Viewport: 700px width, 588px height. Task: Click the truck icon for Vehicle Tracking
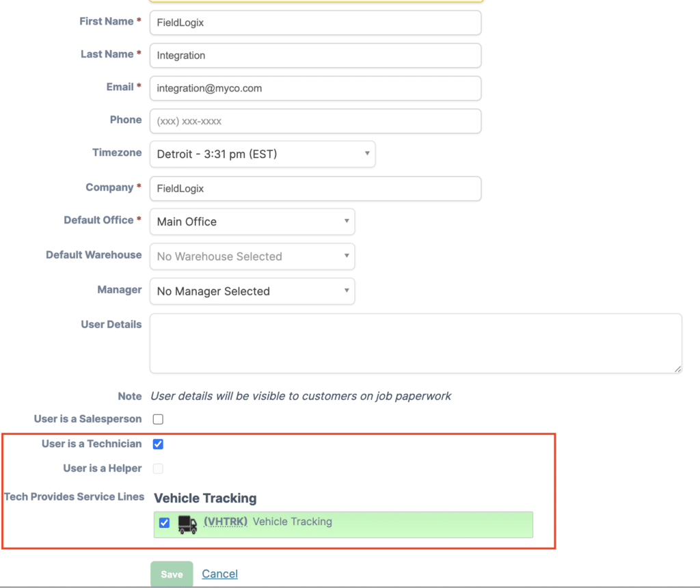pyautogui.click(x=187, y=524)
